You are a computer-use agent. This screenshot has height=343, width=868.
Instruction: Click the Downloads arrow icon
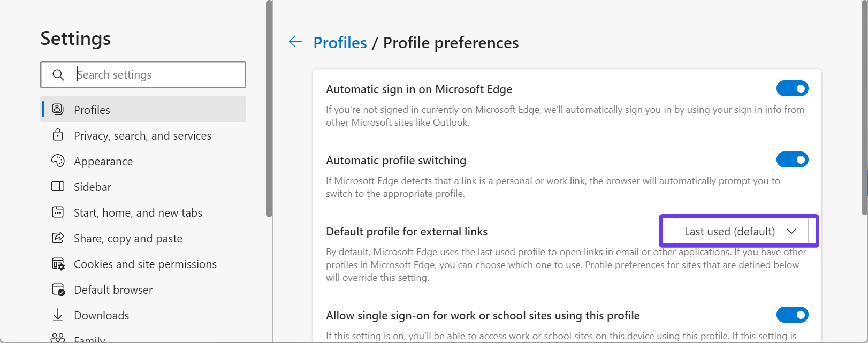click(58, 315)
